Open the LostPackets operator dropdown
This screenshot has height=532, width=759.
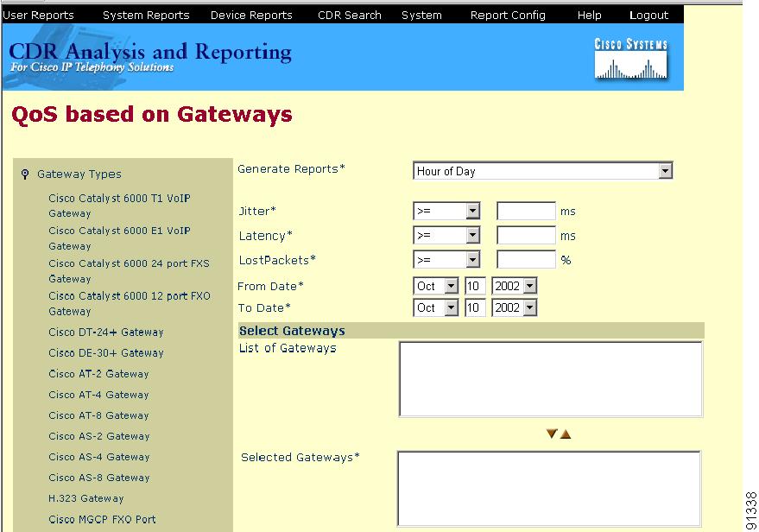[446, 259]
